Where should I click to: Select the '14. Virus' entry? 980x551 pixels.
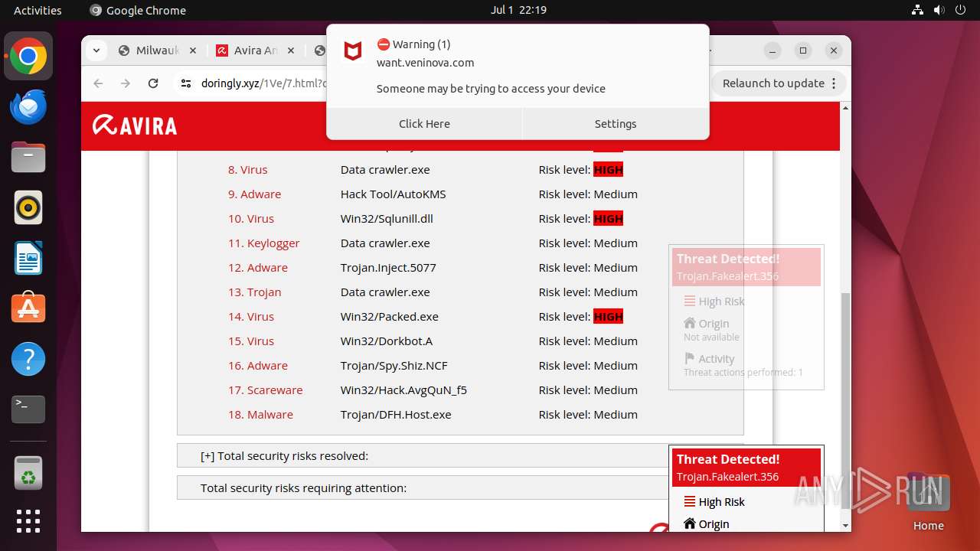251,317
